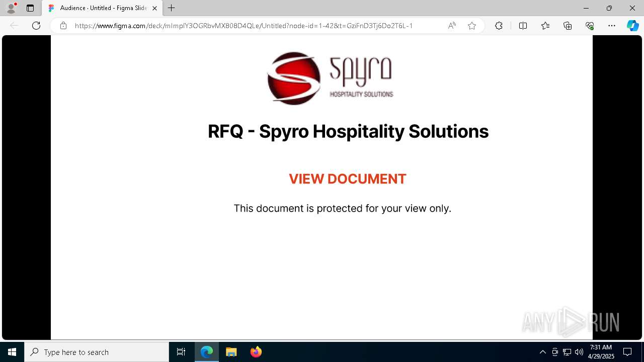Open network status tray icon
Viewport: 644px width, 362px height.
pyautogui.click(x=567, y=352)
